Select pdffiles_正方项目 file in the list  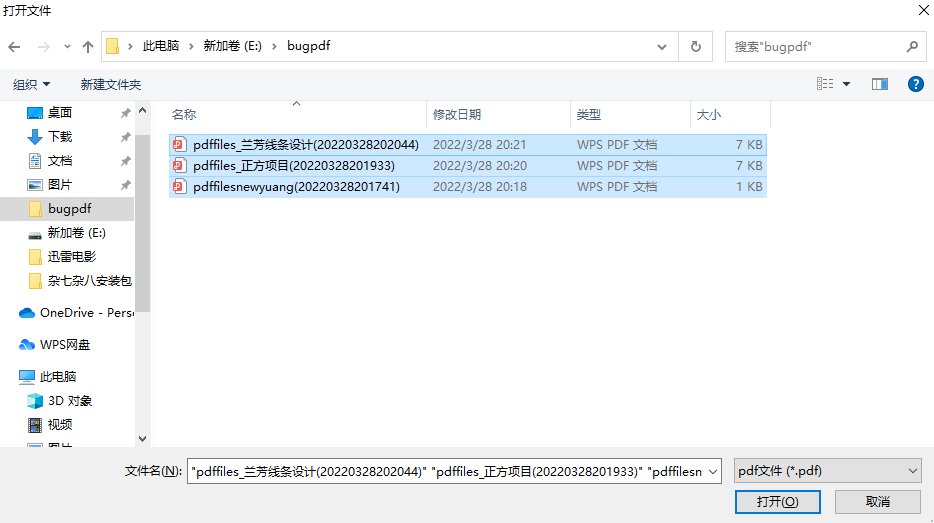(x=293, y=166)
